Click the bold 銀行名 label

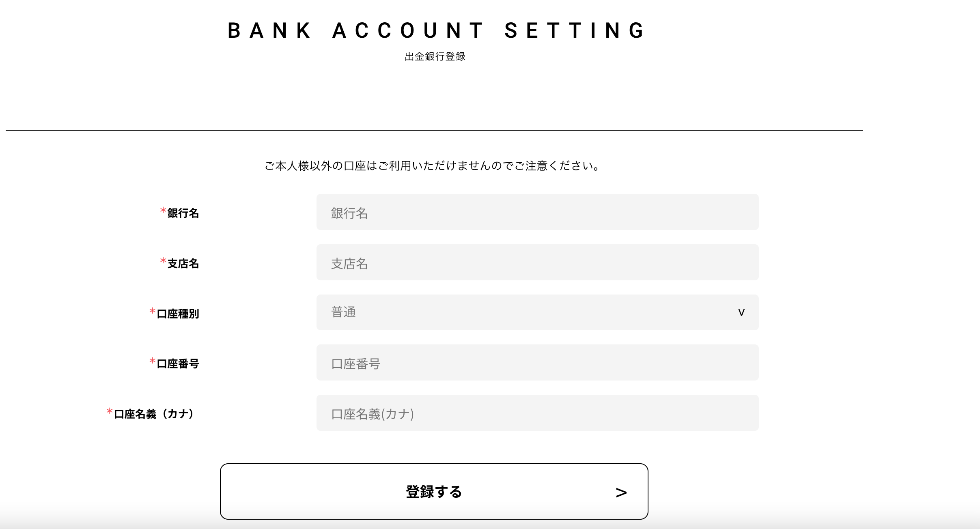click(183, 213)
